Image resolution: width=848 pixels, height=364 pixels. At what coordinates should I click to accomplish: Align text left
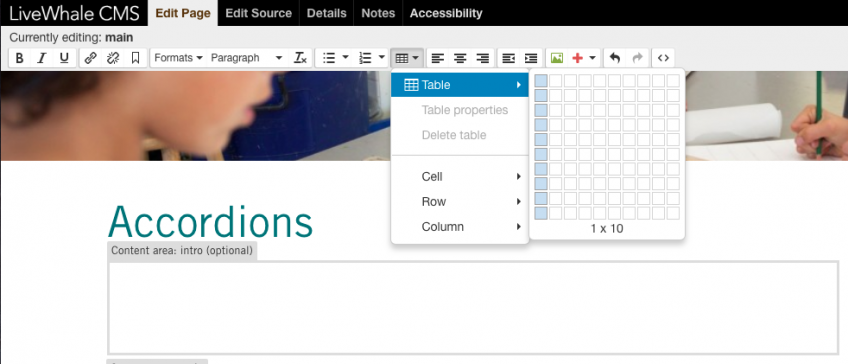438,58
